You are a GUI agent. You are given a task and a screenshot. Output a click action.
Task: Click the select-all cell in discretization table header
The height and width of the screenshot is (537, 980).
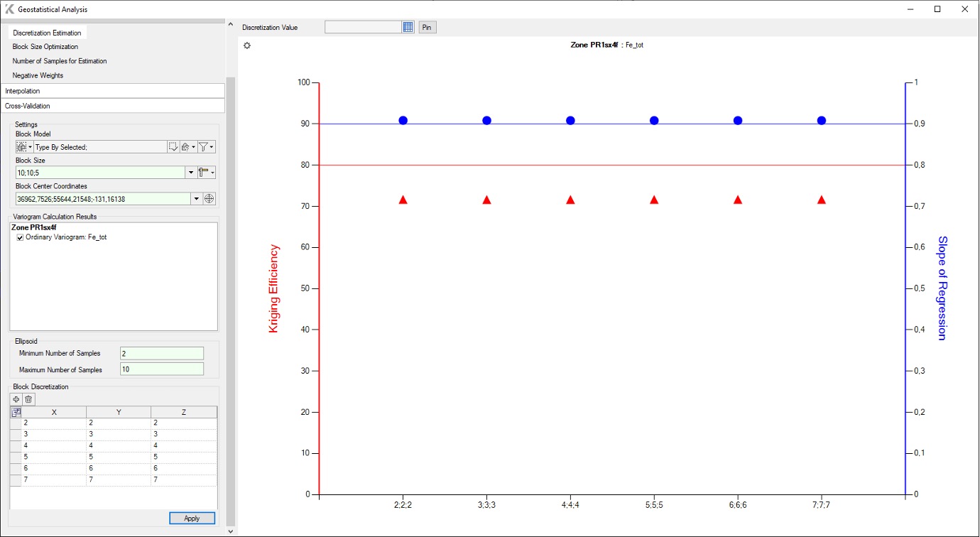[16, 412]
